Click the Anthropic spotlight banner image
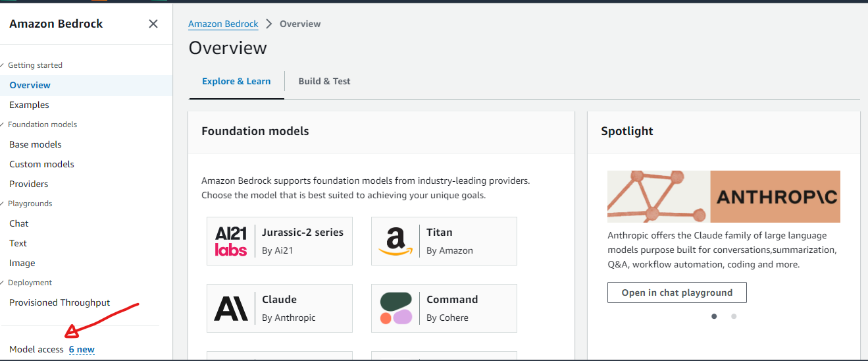Screen dimensions: 868x361 [x=723, y=196]
